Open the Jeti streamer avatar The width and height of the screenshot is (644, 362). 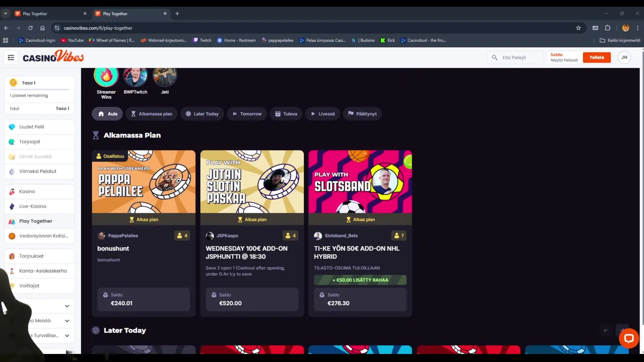165,76
